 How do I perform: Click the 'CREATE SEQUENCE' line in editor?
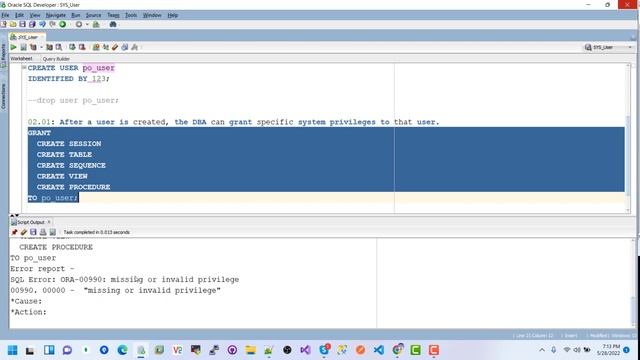point(71,165)
